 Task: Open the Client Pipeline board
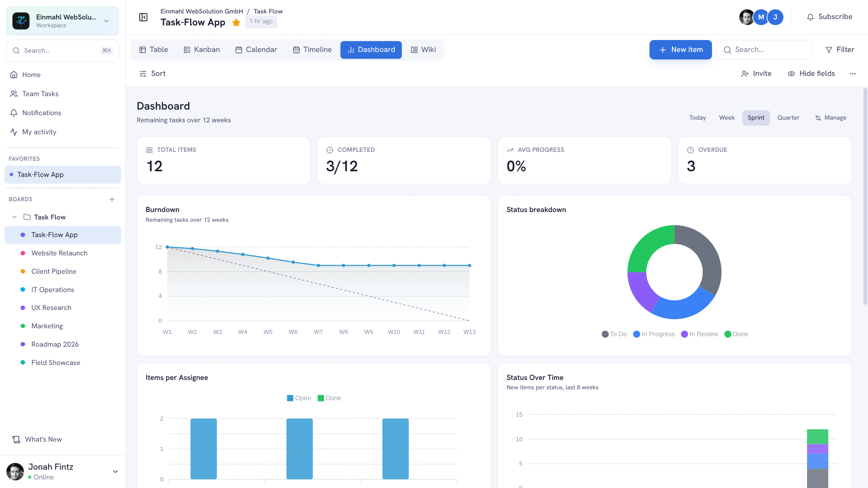coord(62,271)
